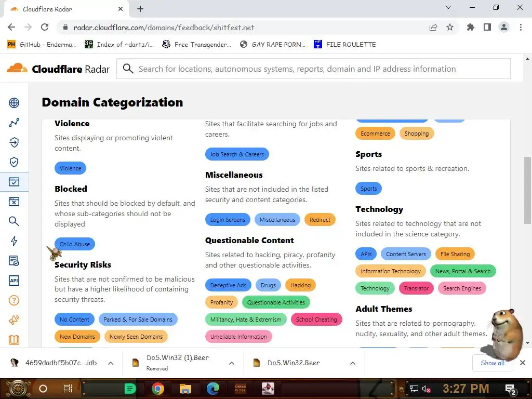Open File Explorer from taskbar

[x=185, y=389]
